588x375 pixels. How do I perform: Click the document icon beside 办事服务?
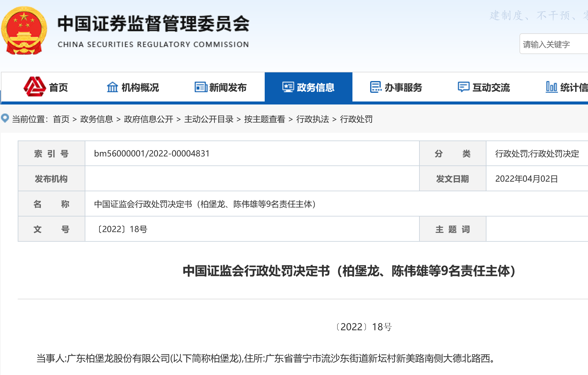click(376, 87)
